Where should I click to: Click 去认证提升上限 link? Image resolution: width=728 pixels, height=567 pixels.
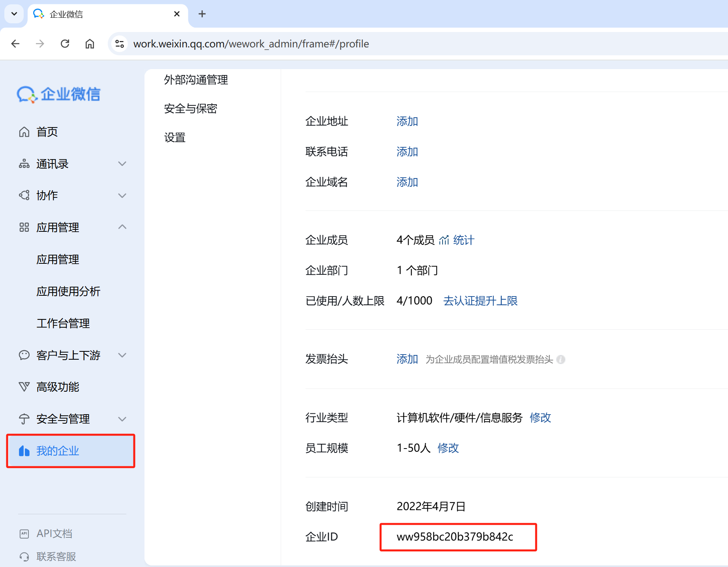click(480, 301)
